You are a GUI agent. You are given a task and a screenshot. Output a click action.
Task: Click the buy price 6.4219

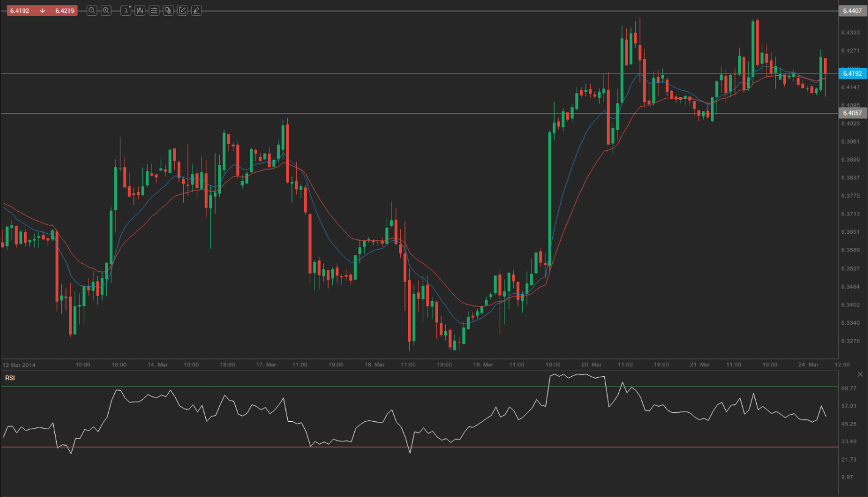[x=65, y=10]
